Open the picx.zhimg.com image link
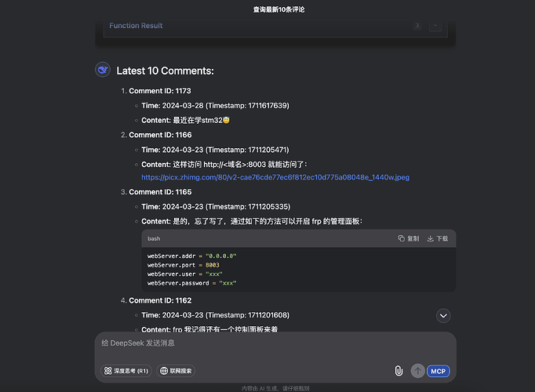This screenshot has width=535, height=392. (275, 177)
